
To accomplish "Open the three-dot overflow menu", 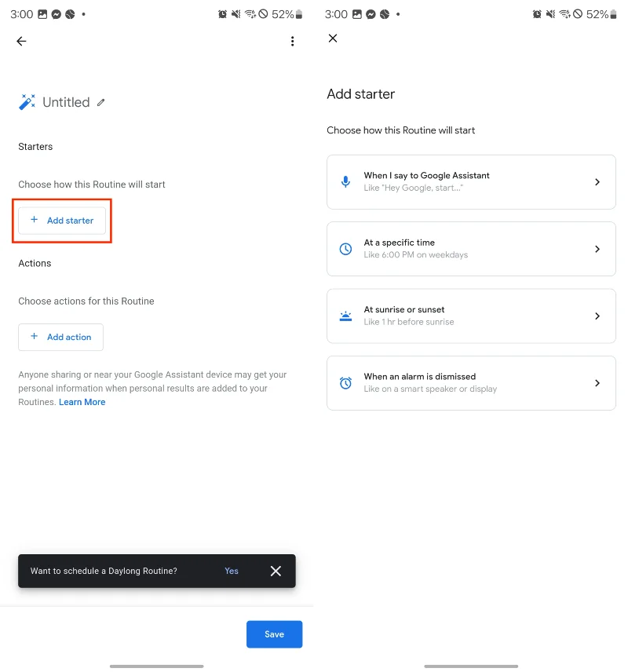I will click(x=293, y=41).
